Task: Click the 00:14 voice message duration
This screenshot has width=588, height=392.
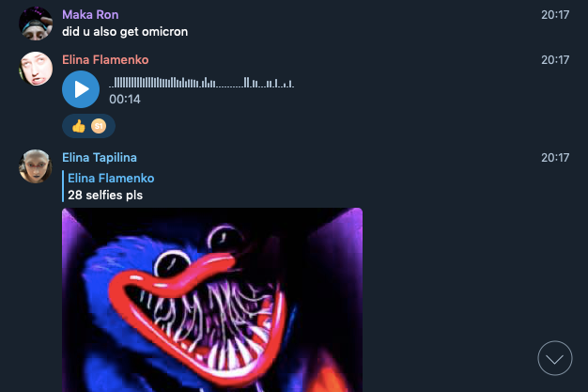Action: [x=125, y=99]
